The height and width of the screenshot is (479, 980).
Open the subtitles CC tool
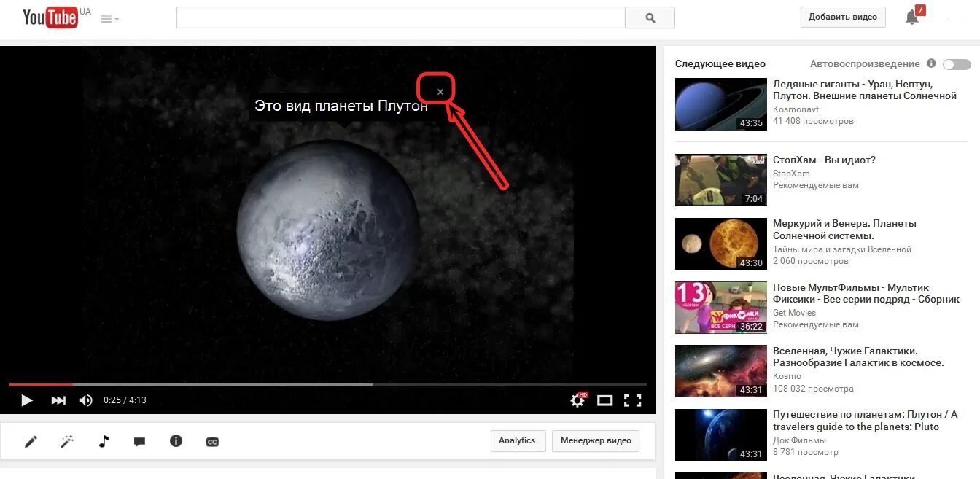(x=212, y=442)
